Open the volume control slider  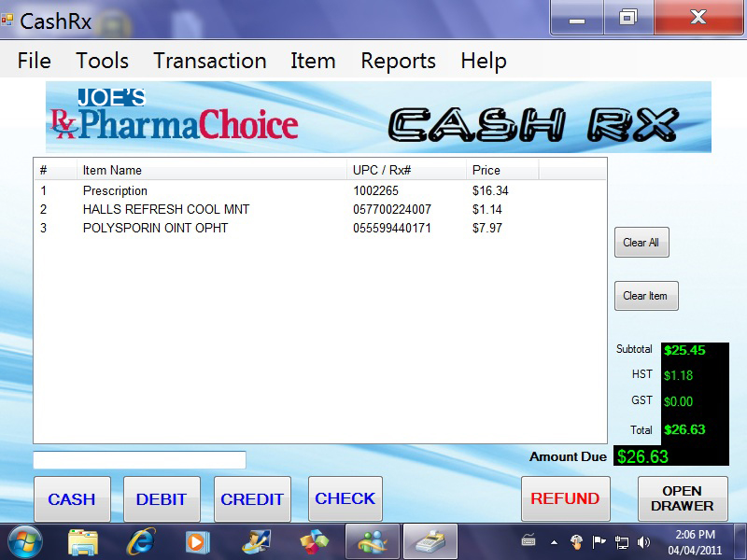642,539
